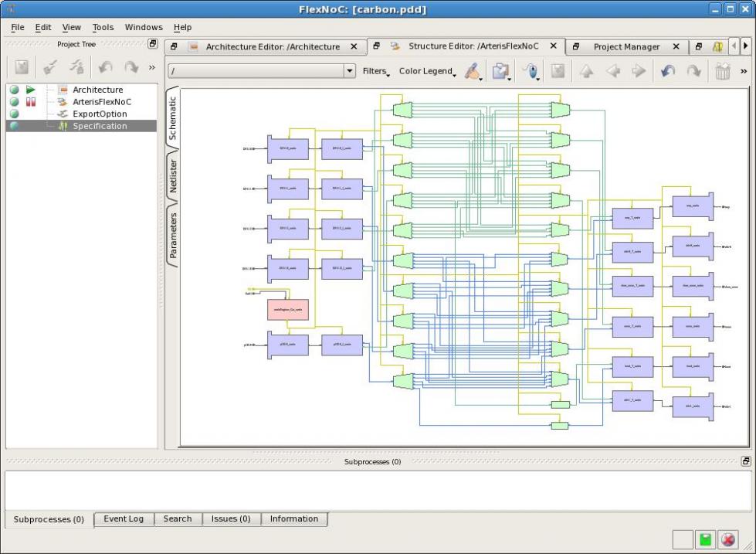Select Specification in the project tree

click(x=100, y=126)
